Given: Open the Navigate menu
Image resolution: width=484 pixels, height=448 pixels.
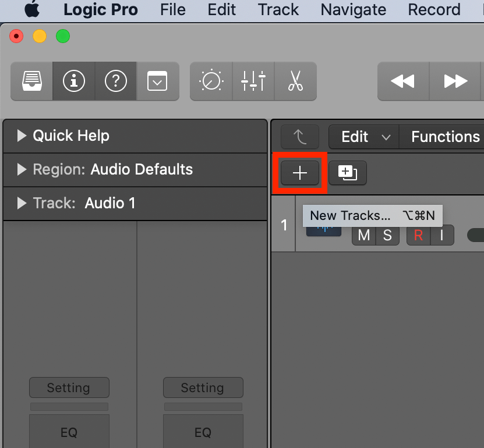Looking at the screenshot, I should pyautogui.click(x=354, y=10).
